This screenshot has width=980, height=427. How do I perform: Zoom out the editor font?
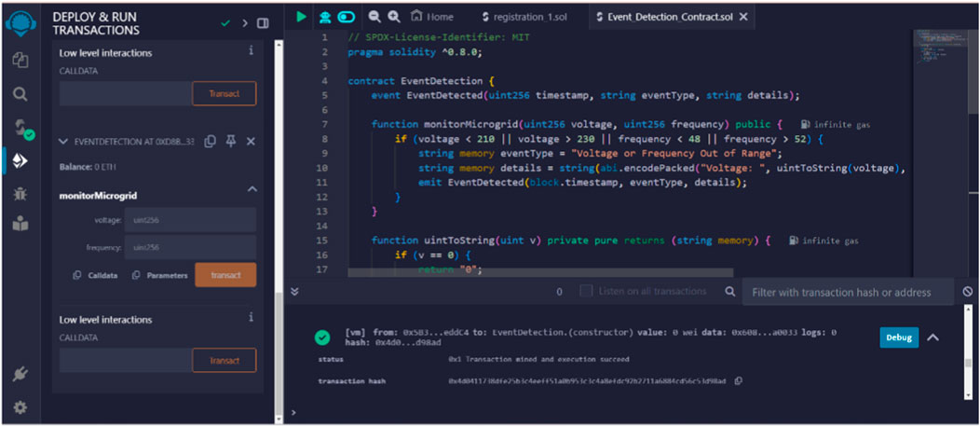(374, 17)
